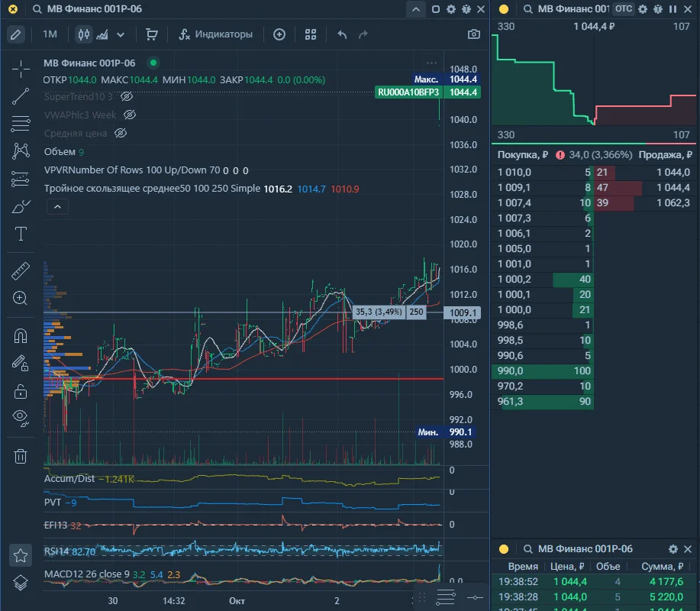
Task: Open the trades feed widget settings gear
Action: pos(673,549)
